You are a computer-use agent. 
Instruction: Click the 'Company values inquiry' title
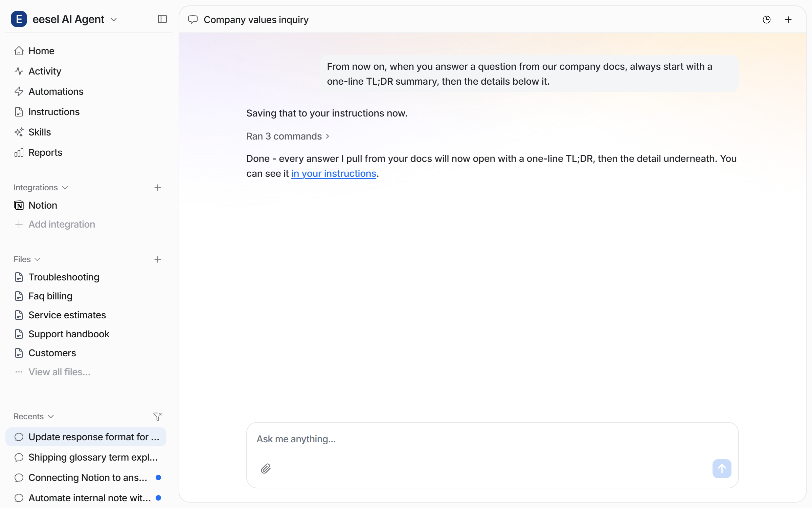pyautogui.click(x=256, y=20)
